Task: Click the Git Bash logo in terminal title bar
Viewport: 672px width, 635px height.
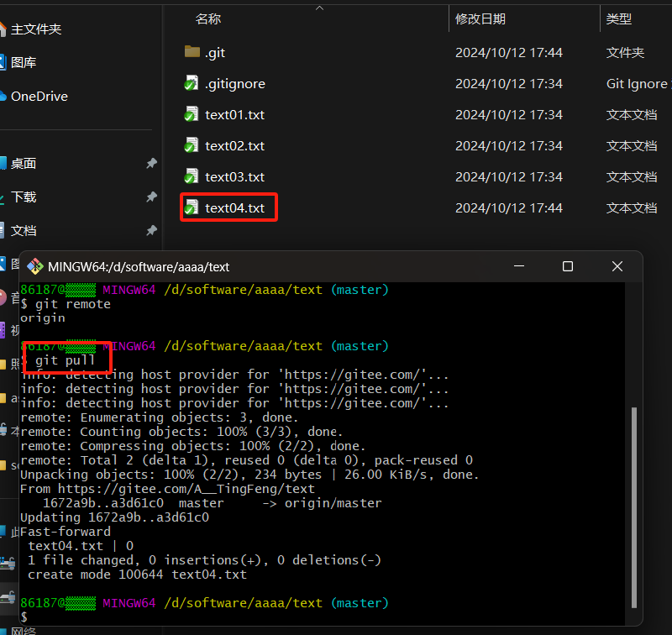Action: 35,266
